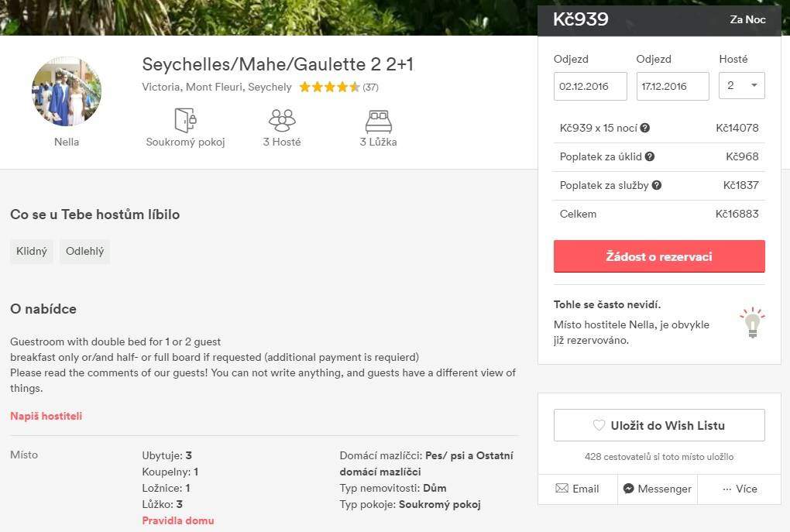Click the help icon beside nightly price breakdown
This screenshot has height=532, width=790.
coord(645,128)
